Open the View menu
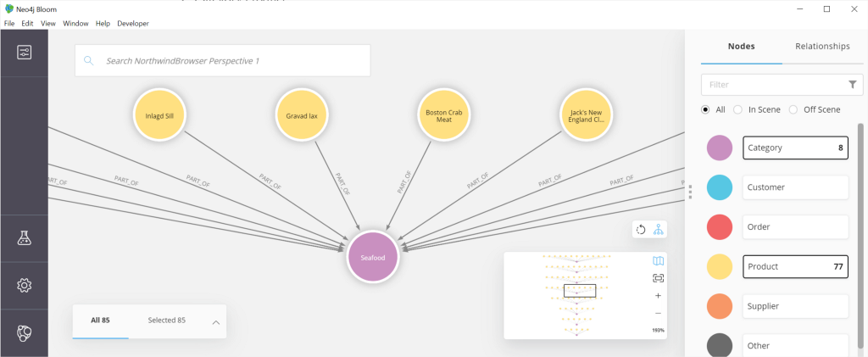This screenshot has width=868, height=357. pos(48,24)
